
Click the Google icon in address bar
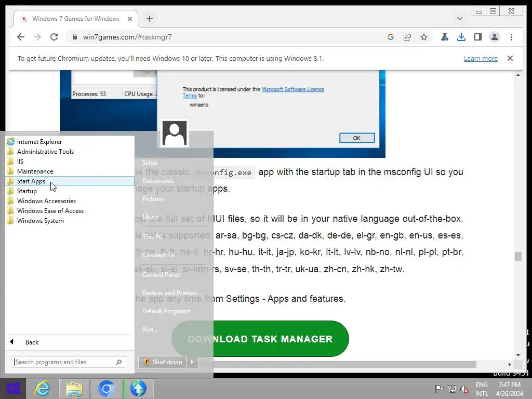pos(391,37)
